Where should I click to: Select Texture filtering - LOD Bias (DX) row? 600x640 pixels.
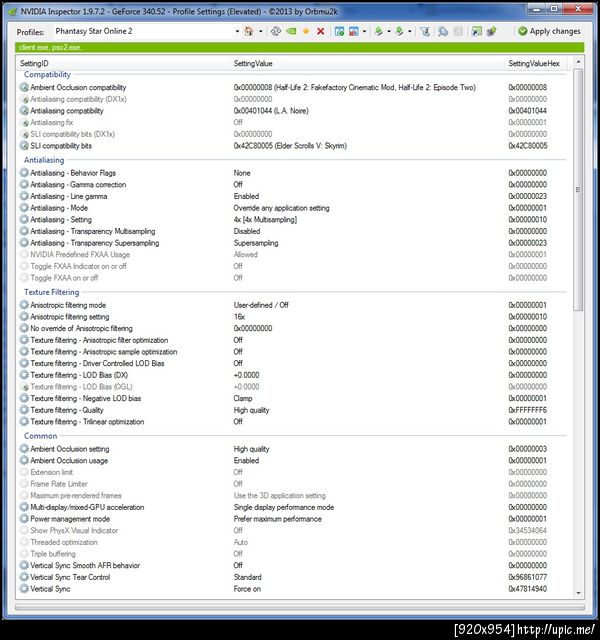(294, 375)
